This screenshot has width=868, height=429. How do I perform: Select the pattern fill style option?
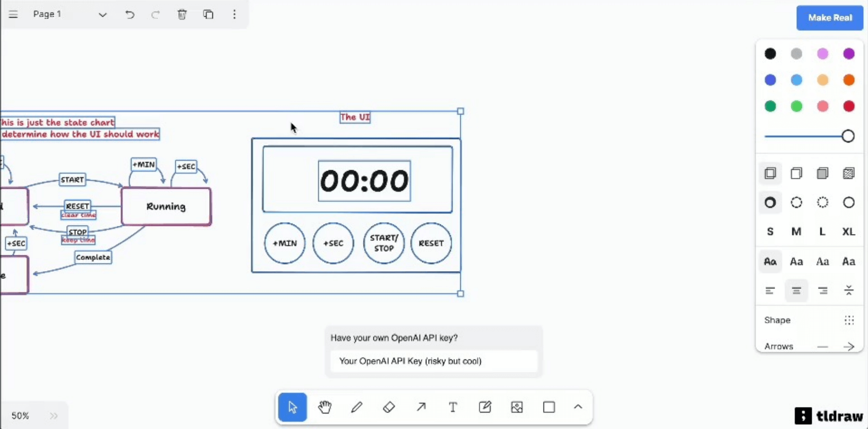[x=849, y=173]
